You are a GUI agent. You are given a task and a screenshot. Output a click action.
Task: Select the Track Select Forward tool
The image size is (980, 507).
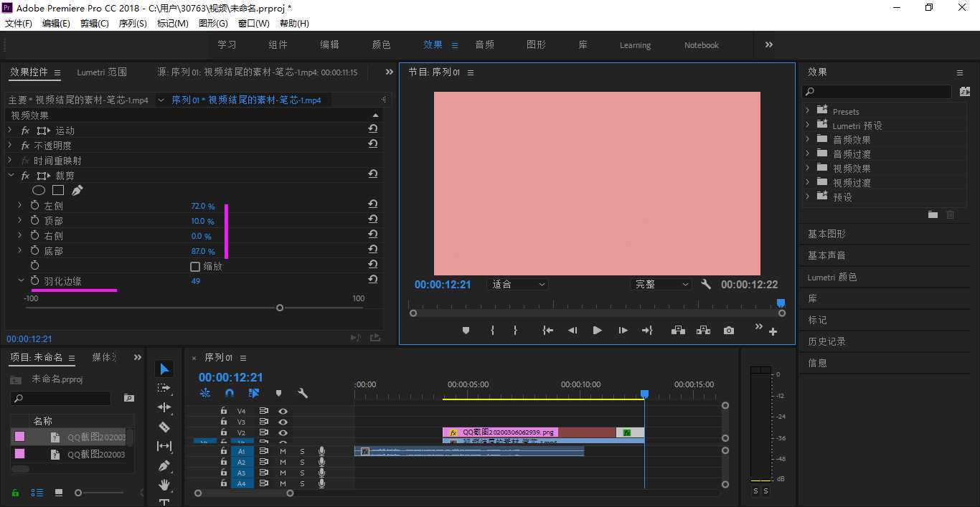(x=164, y=388)
